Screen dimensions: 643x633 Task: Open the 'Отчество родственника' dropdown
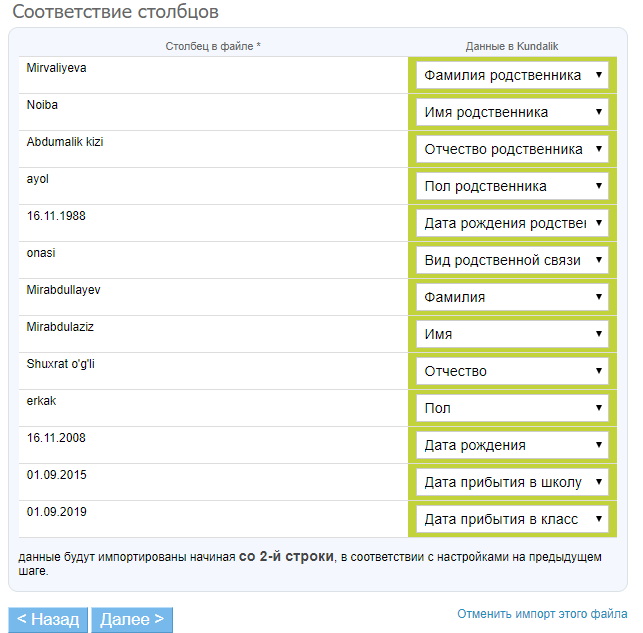(512, 149)
